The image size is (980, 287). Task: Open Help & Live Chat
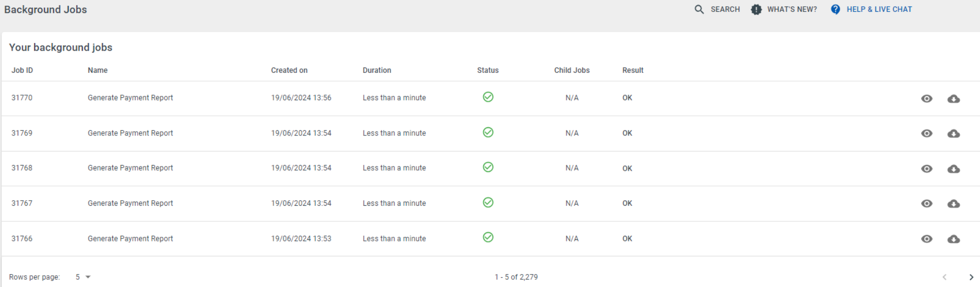(871, 9)
